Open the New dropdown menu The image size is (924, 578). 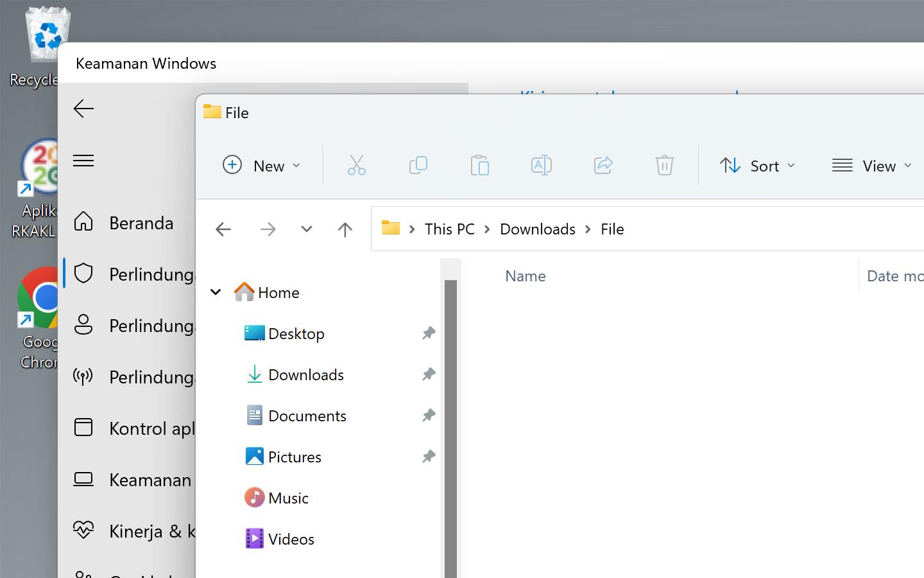coord(262,166)
